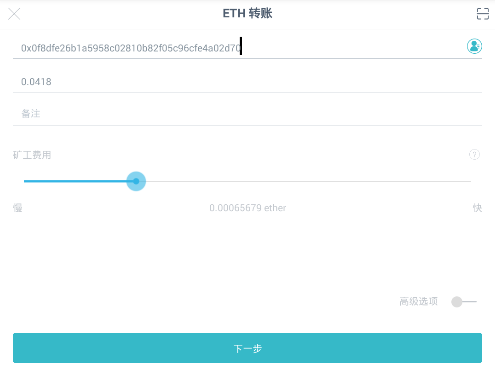Click the 矿工费用 miner fee label
Image resolution: width=495 pixels, height=391 pixels.
coord(32,155)
